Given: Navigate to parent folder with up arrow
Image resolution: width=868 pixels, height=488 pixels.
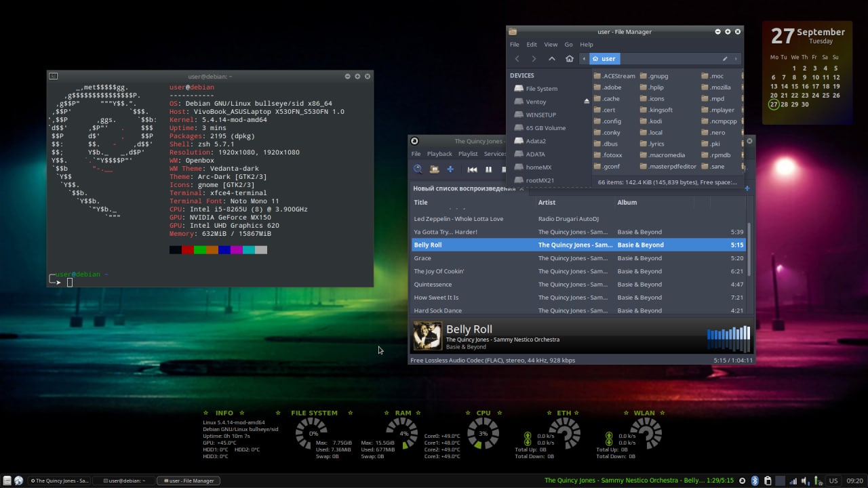Looking at the screenshot, I should coord(552,59).
